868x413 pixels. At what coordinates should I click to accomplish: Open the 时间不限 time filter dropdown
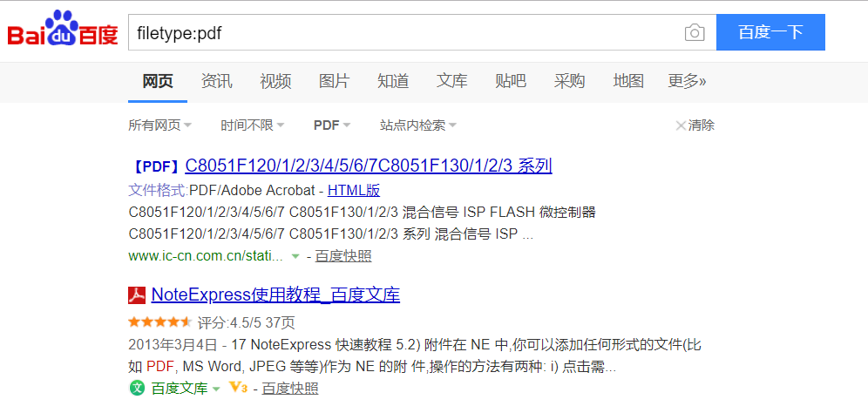[253, 125]
